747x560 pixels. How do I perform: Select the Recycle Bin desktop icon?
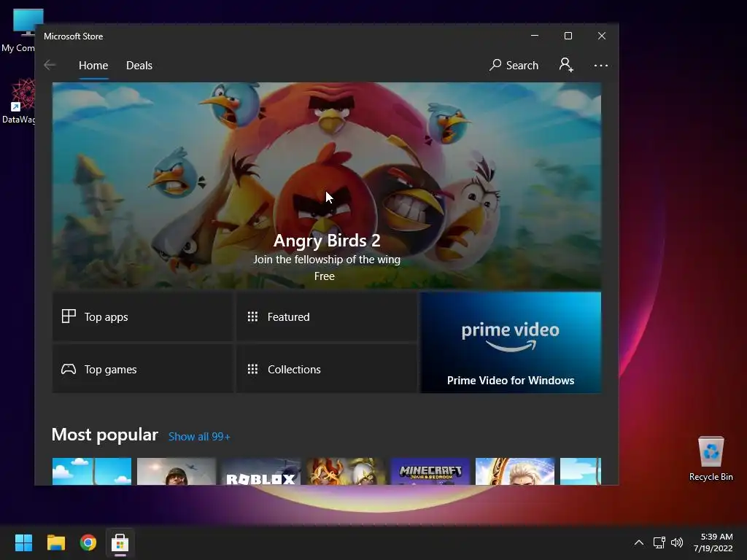pos(711,459)
